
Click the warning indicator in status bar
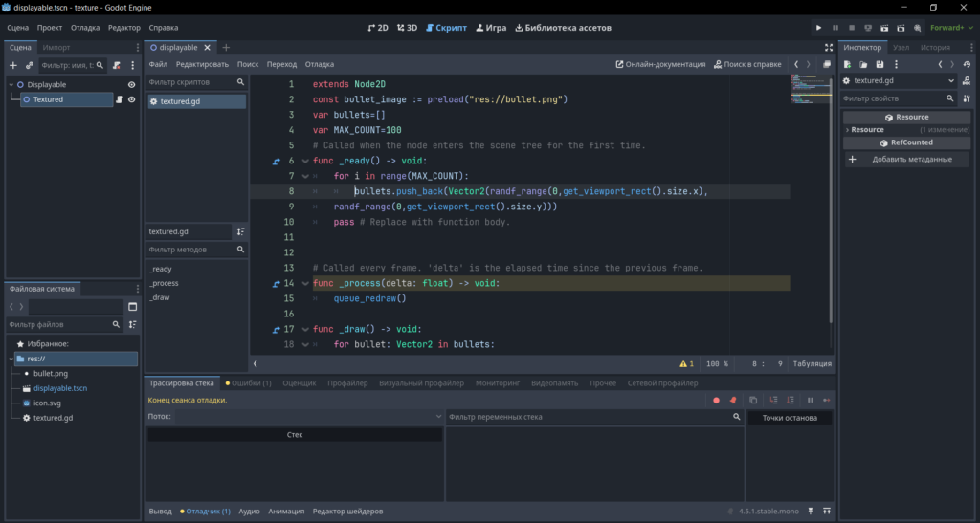pos(687,364)
